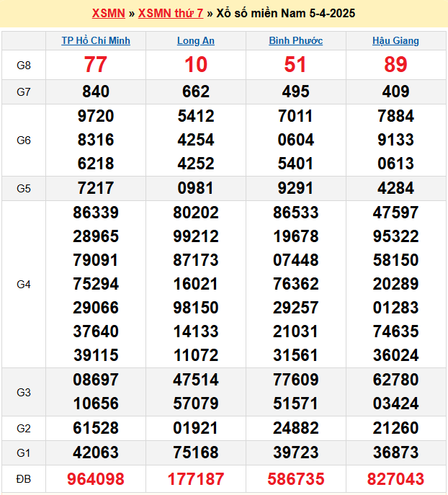Select special prize number 827043
The image size is (448, 495).
[395, 478]
